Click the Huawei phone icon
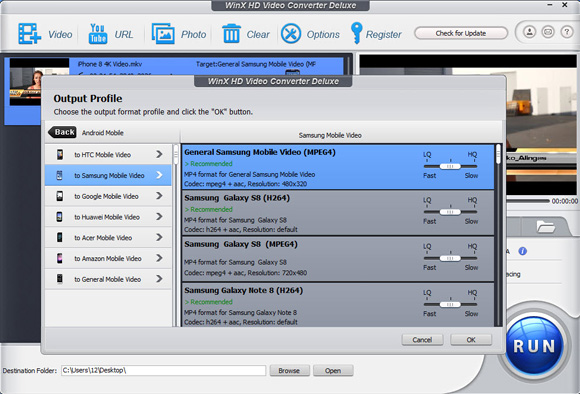Screen dimensions: 580x394 click(x=59, y=216)
